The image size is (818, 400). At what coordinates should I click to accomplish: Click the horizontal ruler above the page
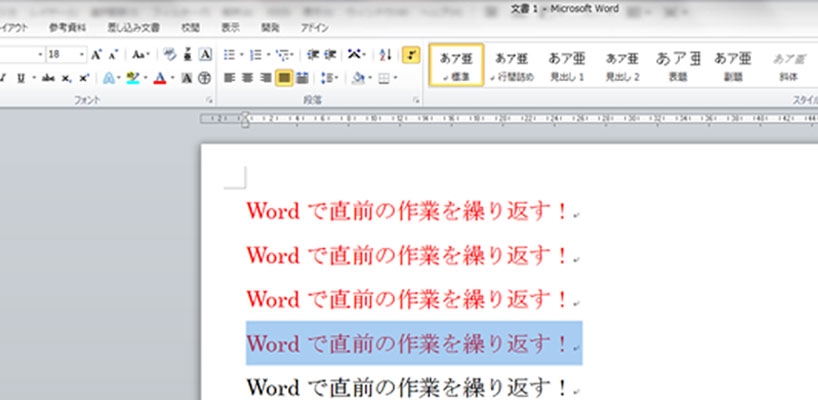click(509, 119)
